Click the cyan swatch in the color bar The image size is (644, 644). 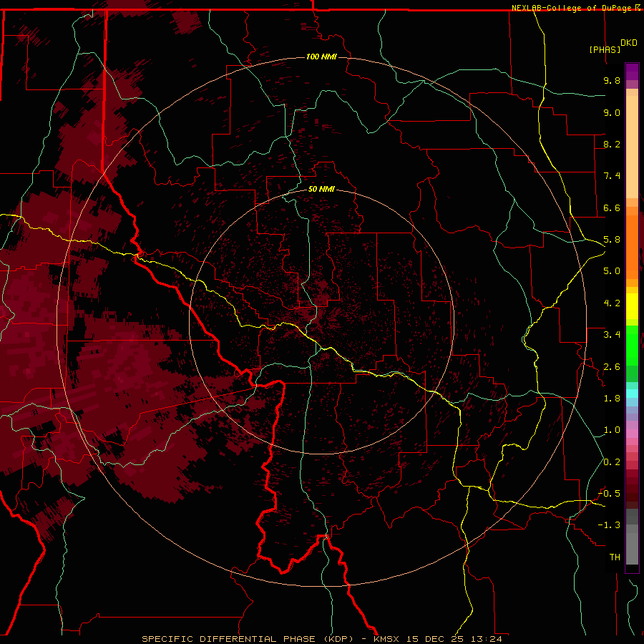[x=632, y=394]
